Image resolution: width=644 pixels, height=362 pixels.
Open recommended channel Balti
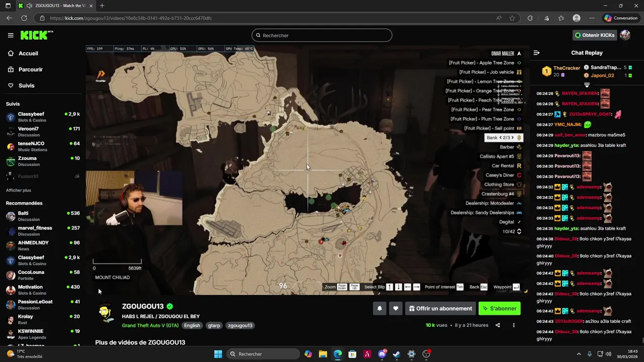point(43,216)
